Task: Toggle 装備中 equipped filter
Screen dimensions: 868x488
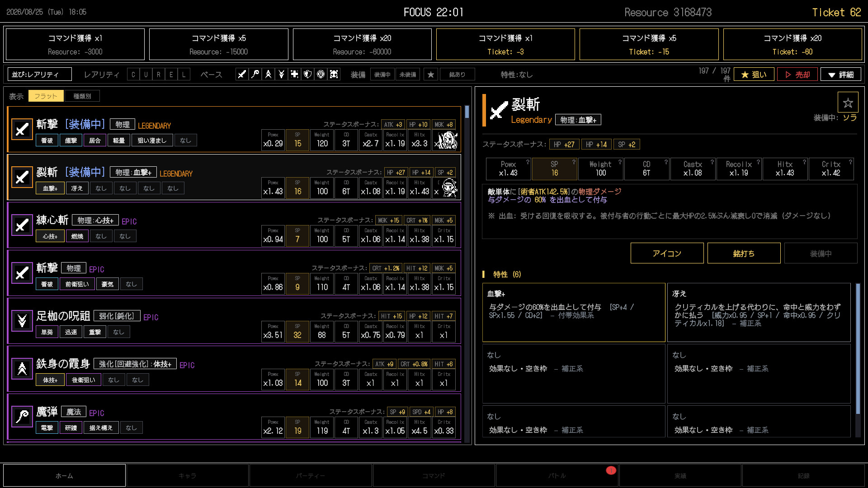Action: (x=382, y=75)
